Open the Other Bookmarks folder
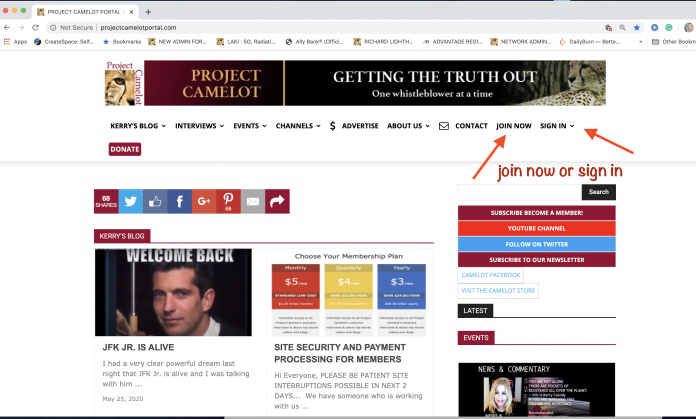 tap(673, 42)
